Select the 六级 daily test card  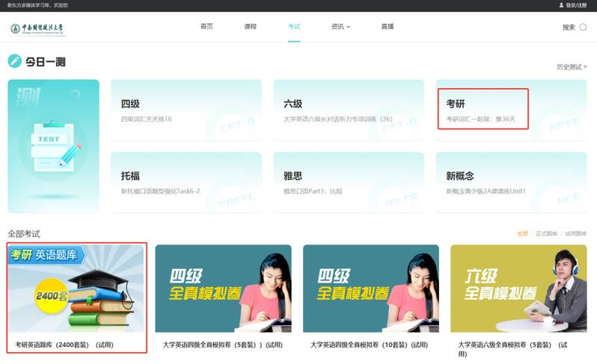tap(349, 110)
